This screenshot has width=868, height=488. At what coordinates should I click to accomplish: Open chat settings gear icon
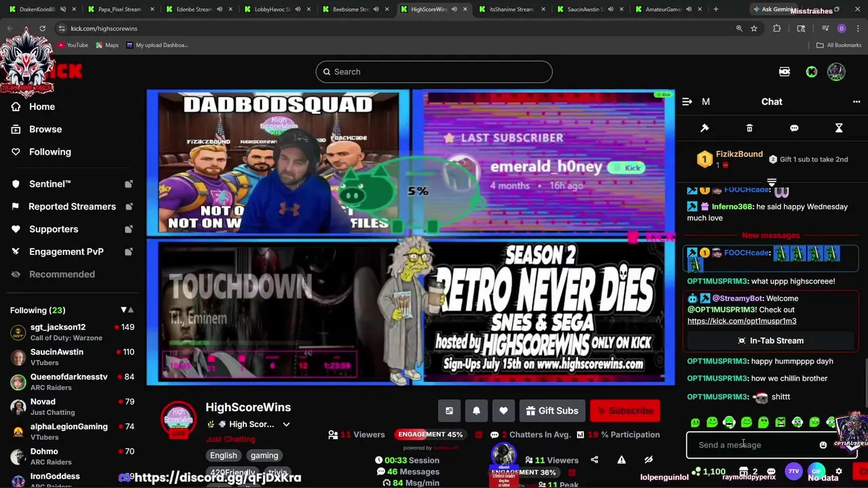click(x=839, y=471)
